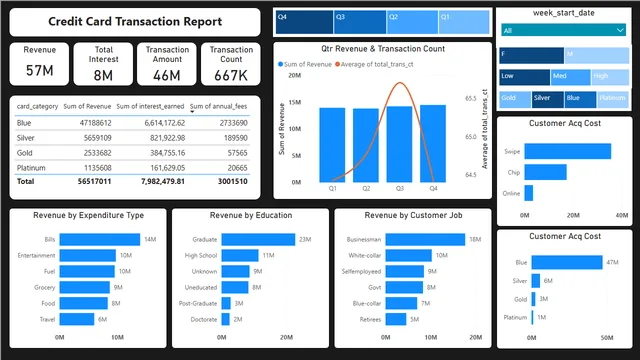The image size is (640, 360).
Task: Select the High School education bar
Action: point(240,256)
